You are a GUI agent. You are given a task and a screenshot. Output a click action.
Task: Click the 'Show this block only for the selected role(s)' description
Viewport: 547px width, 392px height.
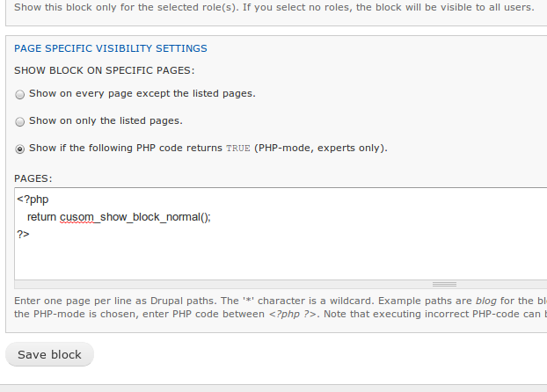[x=274, y=7]
